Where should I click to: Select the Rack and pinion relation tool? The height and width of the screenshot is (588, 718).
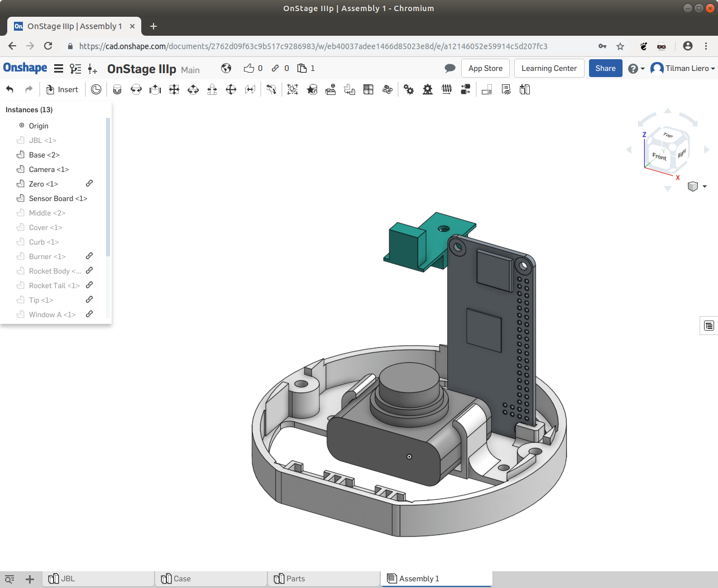(x=428, y=89)
